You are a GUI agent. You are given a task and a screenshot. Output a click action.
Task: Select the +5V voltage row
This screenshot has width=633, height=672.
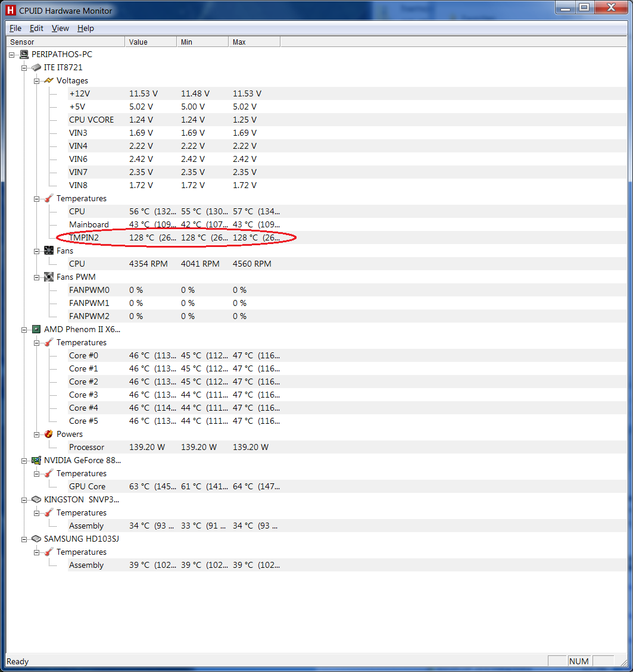pos(347,107)
